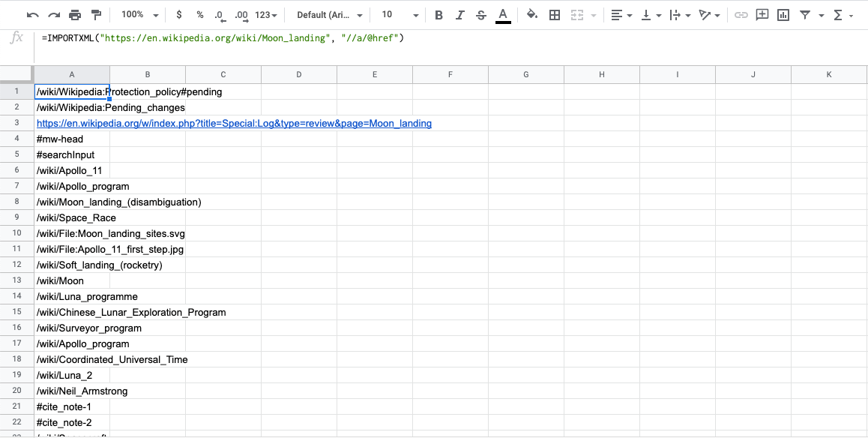Toggle italic formatting

point(459,15)
